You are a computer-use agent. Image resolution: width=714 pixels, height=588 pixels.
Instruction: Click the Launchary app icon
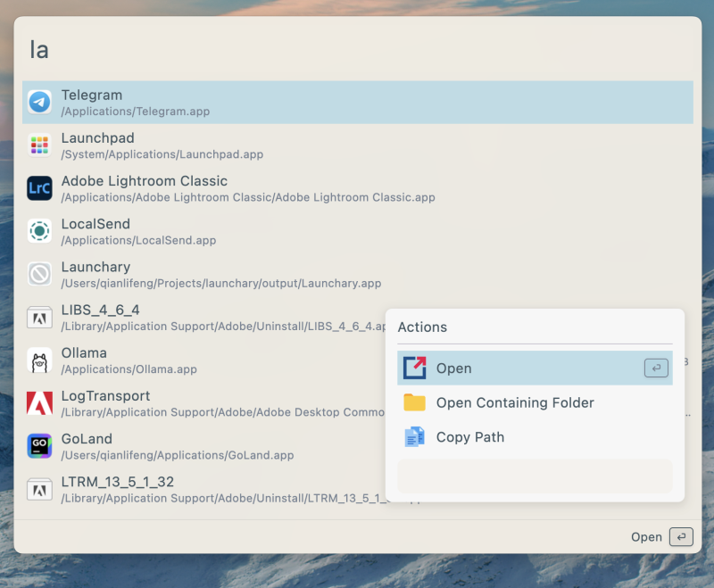click(39, 274)
